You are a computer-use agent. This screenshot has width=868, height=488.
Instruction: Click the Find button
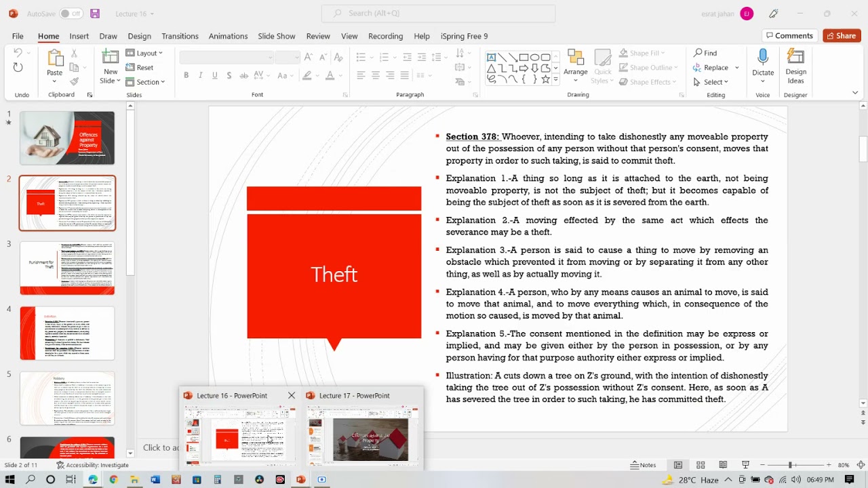[705, 53]
